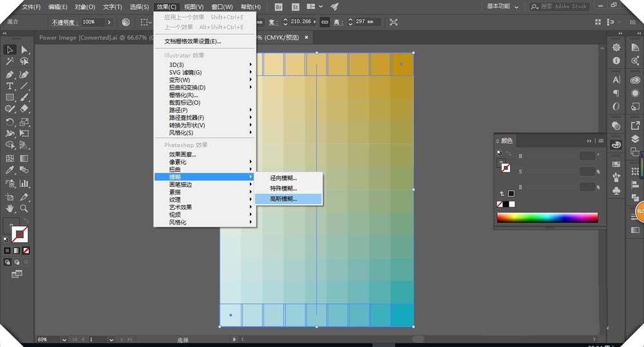The image size is (644, 347).
Task: Expand the 扭曲和变换(D) submenu
Action: click(x=205, y=88)
